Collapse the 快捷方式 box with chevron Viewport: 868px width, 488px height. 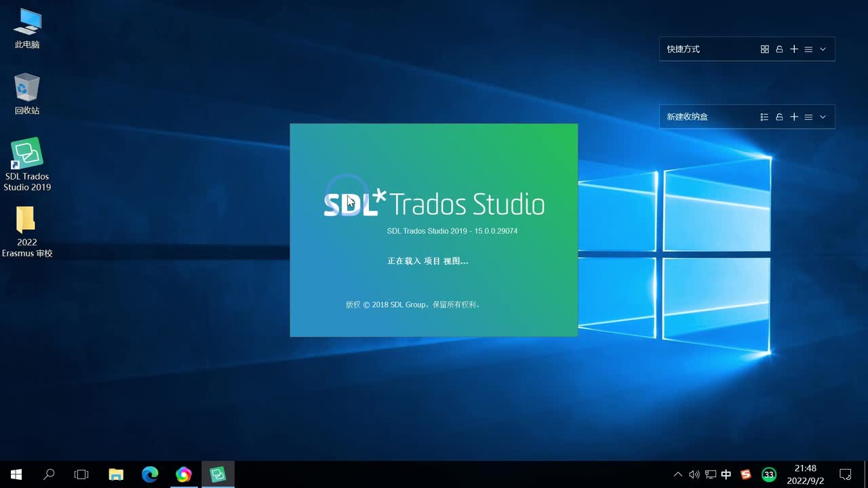pos(823,49)
